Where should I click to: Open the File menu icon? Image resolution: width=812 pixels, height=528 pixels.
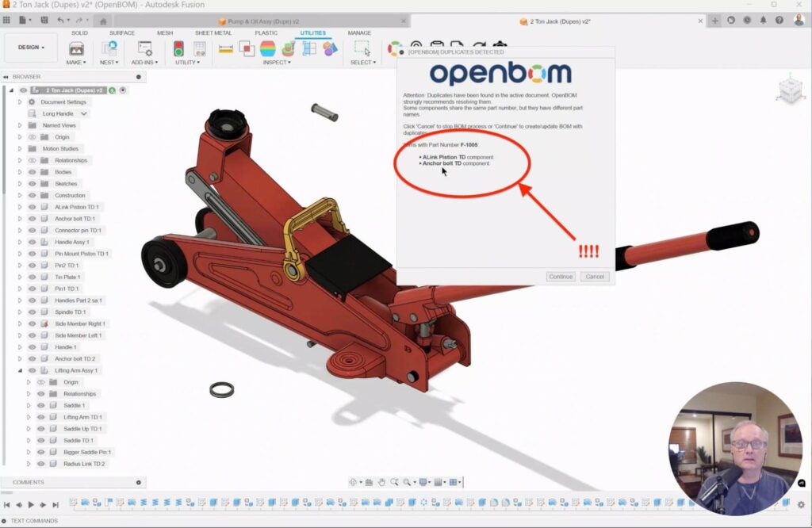(x=24, y=20)
